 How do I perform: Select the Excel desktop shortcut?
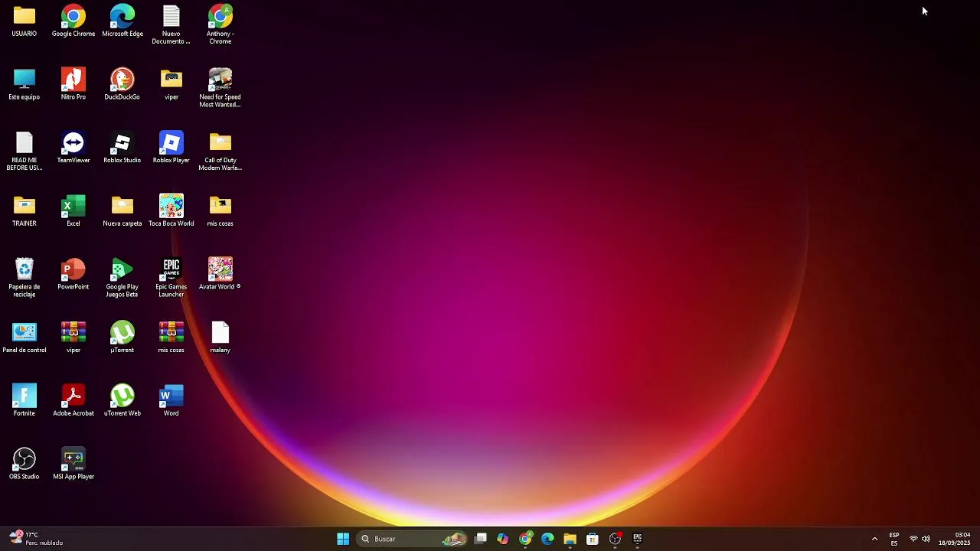tap(73, 212)
